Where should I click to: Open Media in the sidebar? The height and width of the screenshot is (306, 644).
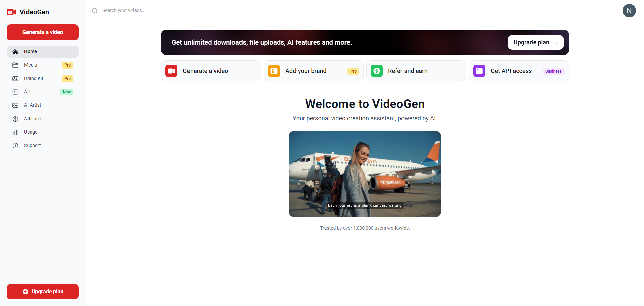pyautogui.click(x=43, y=65)
